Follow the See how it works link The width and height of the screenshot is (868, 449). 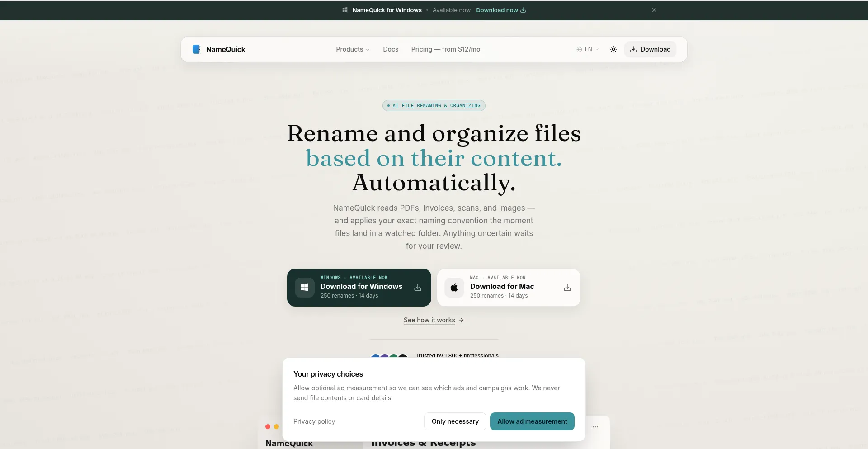434,320
